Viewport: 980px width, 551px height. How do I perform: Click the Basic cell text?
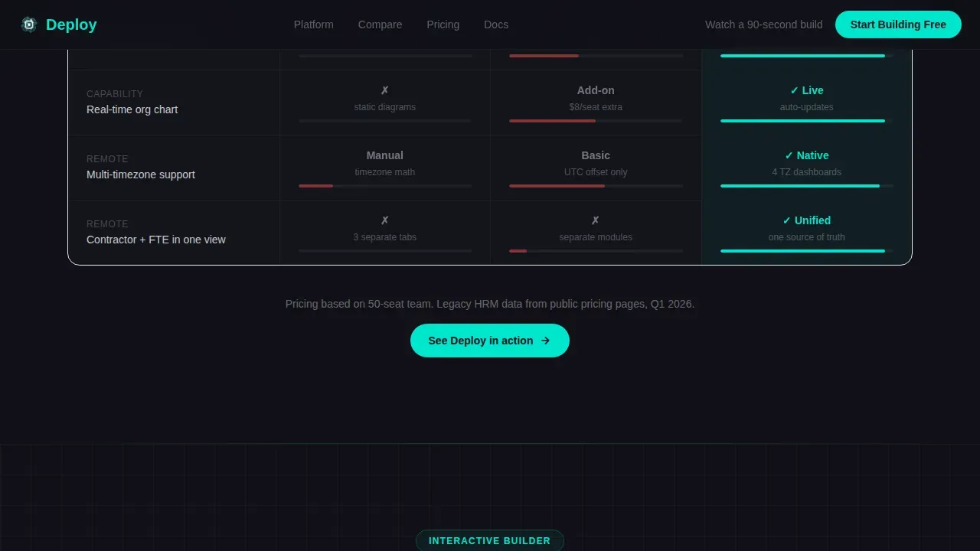coord(596,155)
